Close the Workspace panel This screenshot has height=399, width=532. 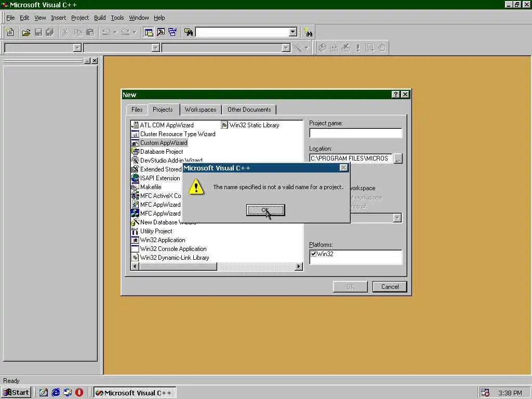tap(95, 60)
